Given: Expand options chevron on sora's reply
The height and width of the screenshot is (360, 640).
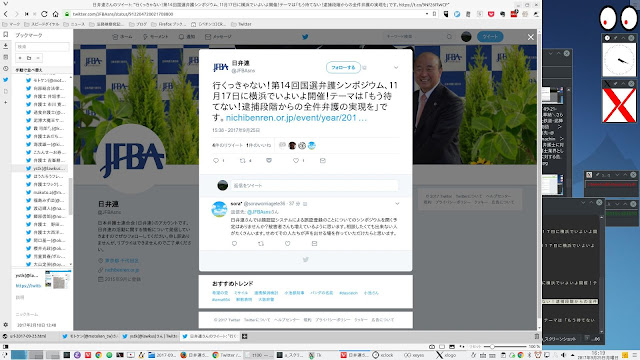Looking at the screenshot, I should coord(397,203).
